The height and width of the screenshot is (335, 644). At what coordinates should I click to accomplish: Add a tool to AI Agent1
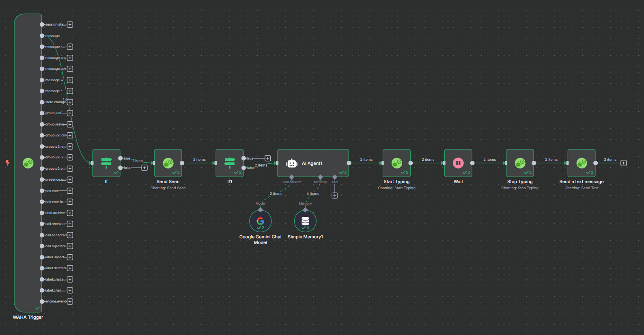[335, 196]
